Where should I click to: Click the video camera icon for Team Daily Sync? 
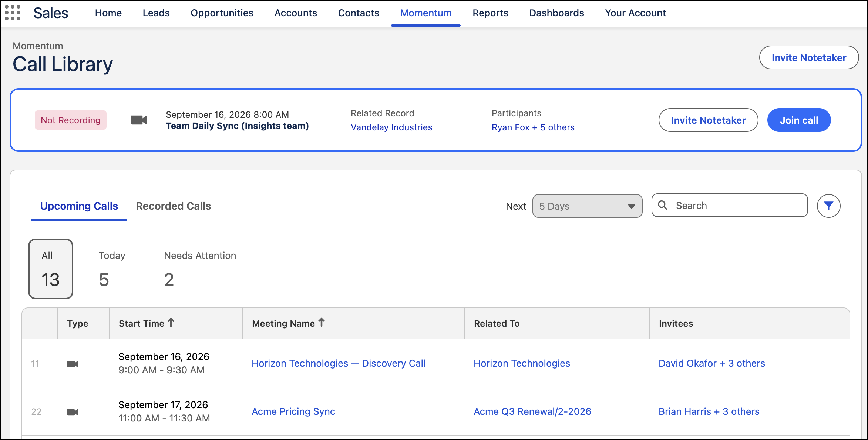[x=139, y=120]
